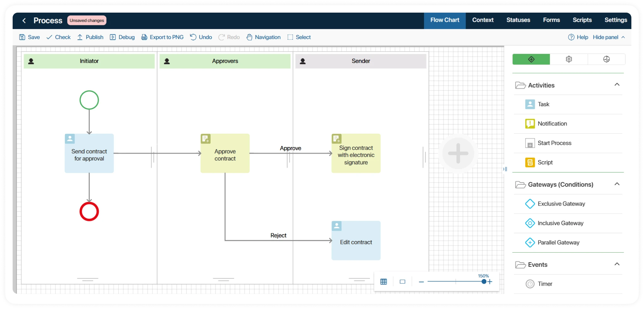
Task: Switch to the Scripts tab
Action: click(582, 20)
